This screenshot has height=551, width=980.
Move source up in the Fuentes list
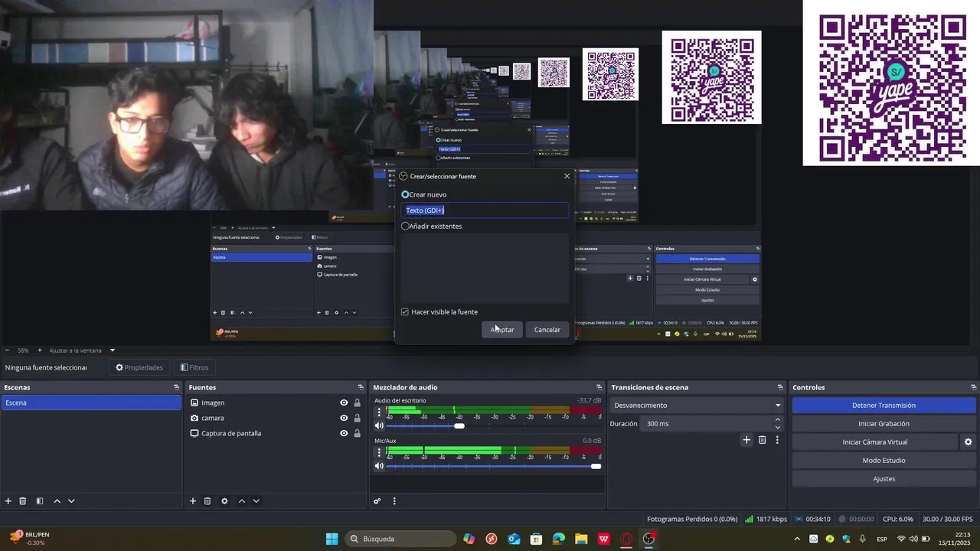point(242,501)
